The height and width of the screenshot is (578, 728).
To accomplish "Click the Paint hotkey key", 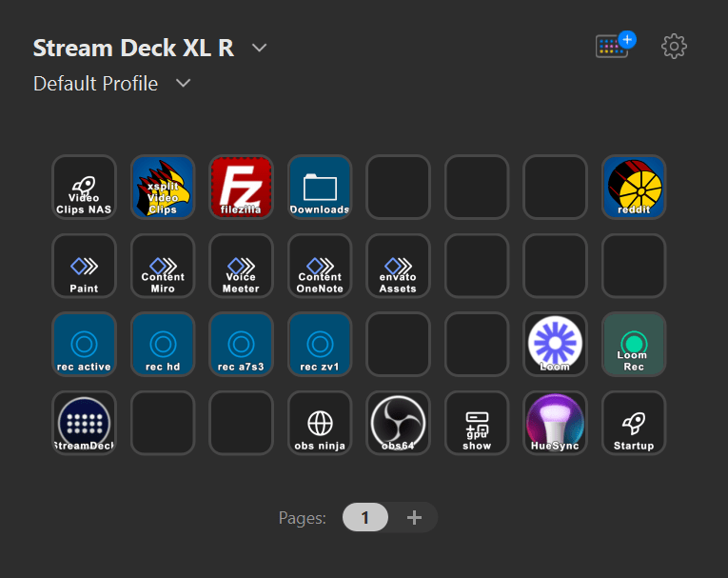I will [x=84, y=266].
